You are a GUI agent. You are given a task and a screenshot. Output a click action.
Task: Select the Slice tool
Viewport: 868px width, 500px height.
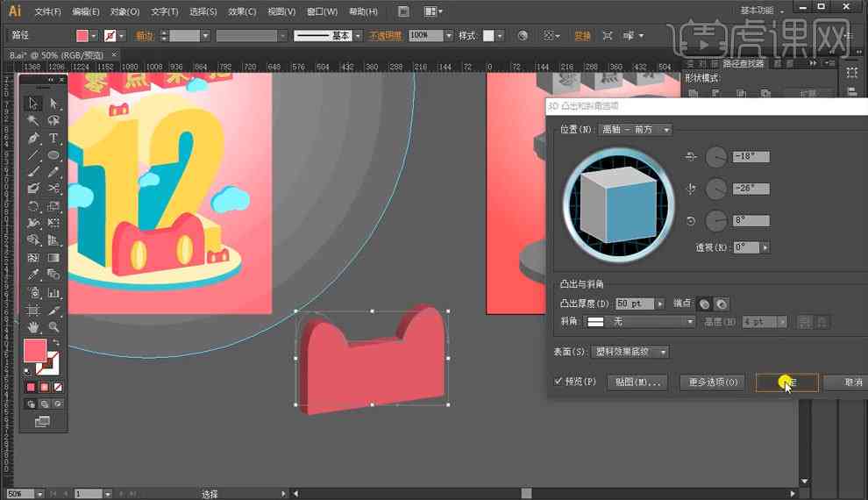point(53,310)
